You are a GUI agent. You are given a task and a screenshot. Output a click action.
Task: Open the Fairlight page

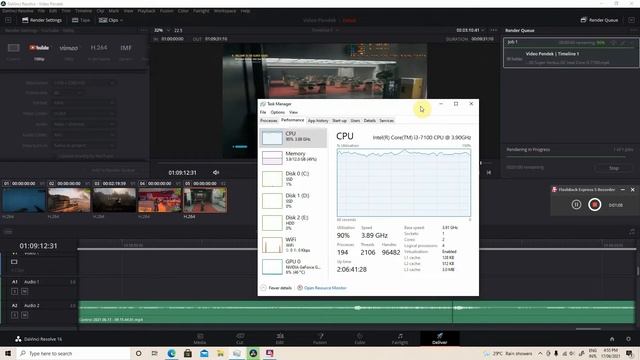click(400, 338)
